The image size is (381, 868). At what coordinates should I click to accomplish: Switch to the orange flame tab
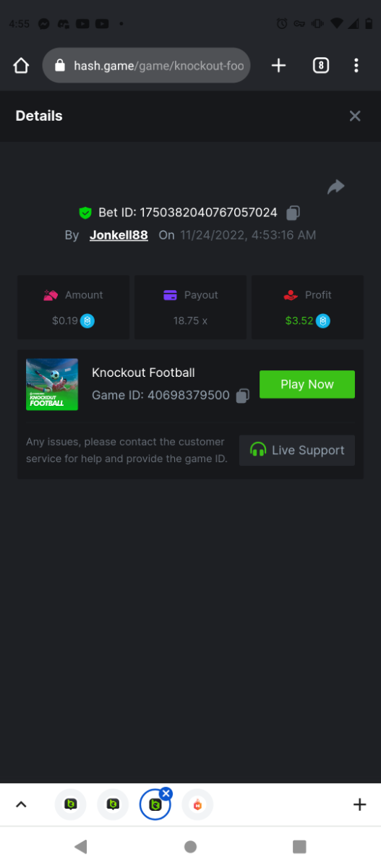(x=197, y=804)
